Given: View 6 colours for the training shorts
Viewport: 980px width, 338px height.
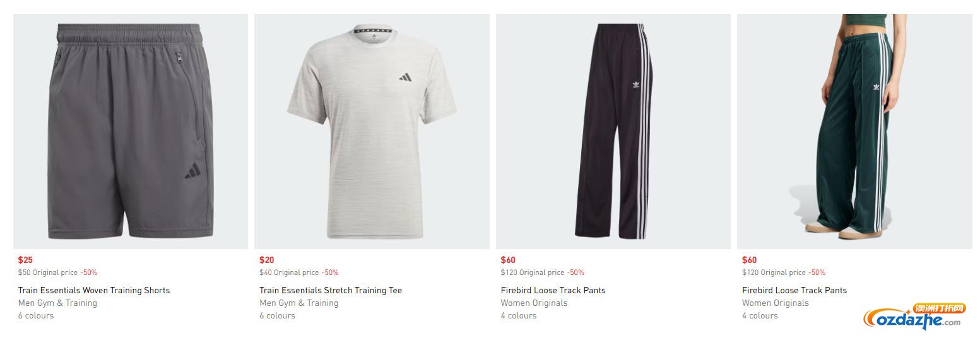Looking at the screenshot, I should coord(36,315).
